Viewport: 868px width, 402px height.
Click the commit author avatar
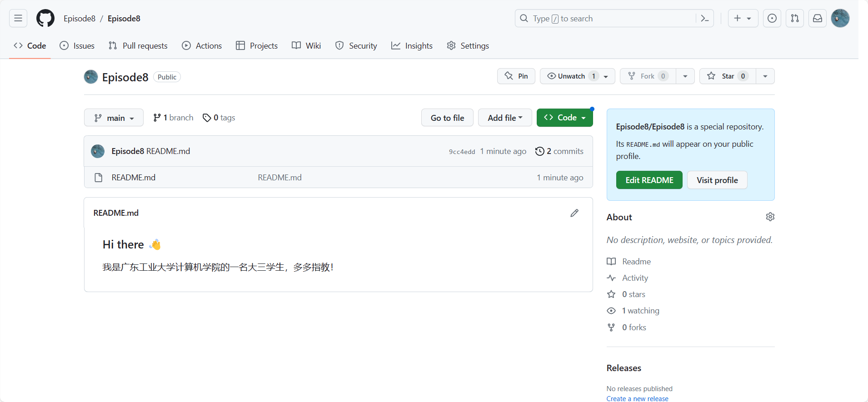click(x=98, y=151)
